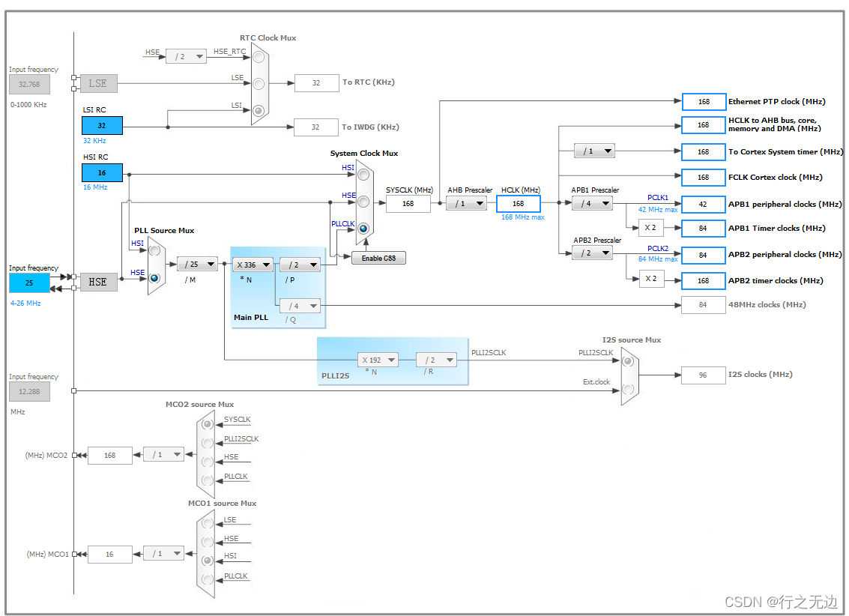Viewport: 849px width, 616px height.
Task: Click APB2 timer clocks value 168
Action: coord(704,281)
